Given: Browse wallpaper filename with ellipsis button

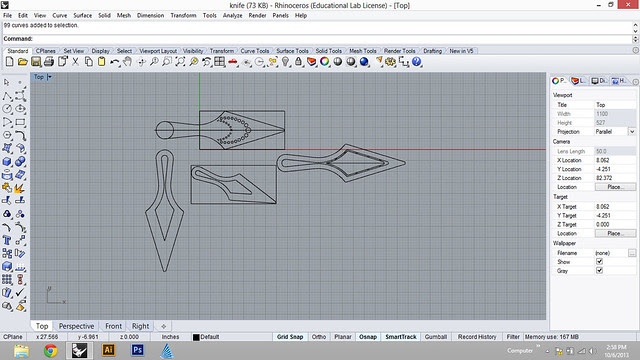Looking at the screenshot, I should tap(632, 253).
